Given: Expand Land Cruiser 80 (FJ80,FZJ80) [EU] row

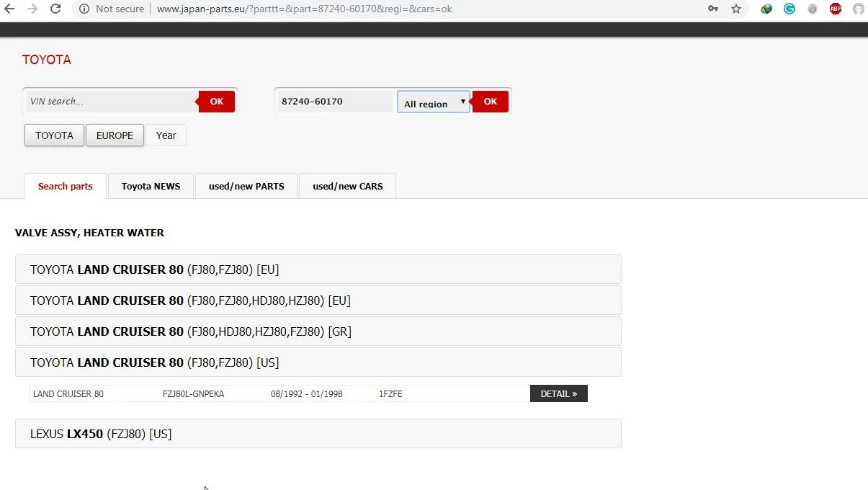Looking at the screenshot, I should click(318, 269).
